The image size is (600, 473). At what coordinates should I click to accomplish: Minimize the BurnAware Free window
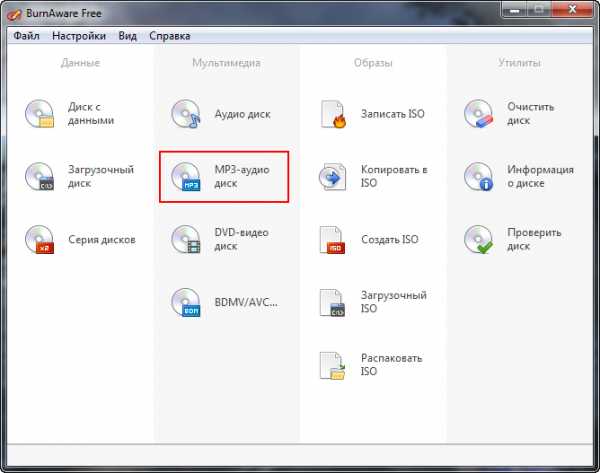(x=514, y=10)
